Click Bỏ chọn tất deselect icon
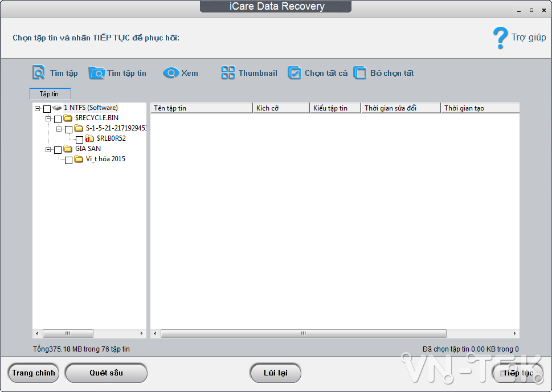 [360, 72]
